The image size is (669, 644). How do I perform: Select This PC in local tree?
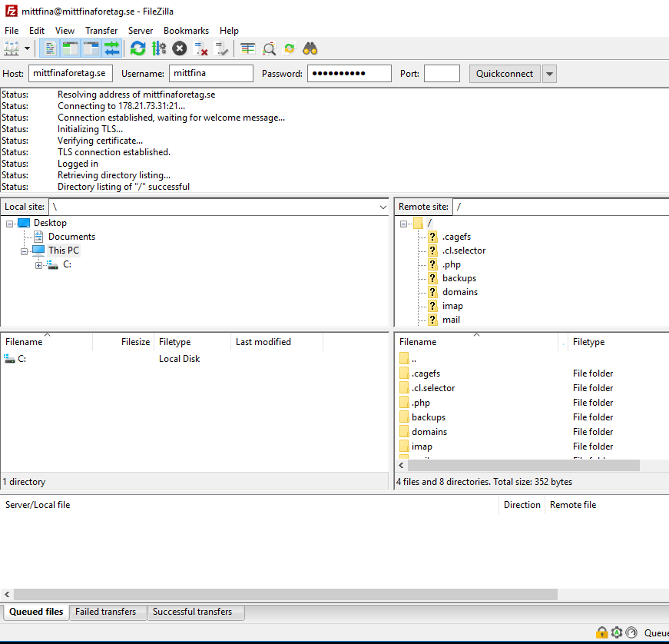[64, 250]
